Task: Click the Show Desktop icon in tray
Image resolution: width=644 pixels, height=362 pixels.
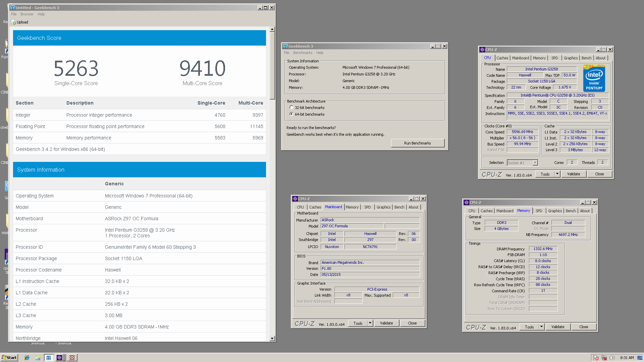Action: 640,358
